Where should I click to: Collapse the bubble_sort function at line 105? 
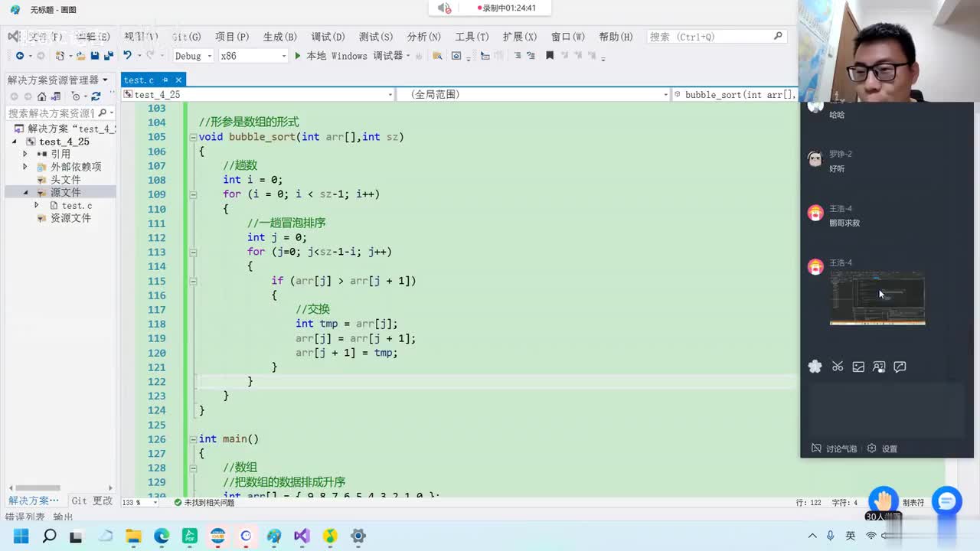[x=192, y=137]
